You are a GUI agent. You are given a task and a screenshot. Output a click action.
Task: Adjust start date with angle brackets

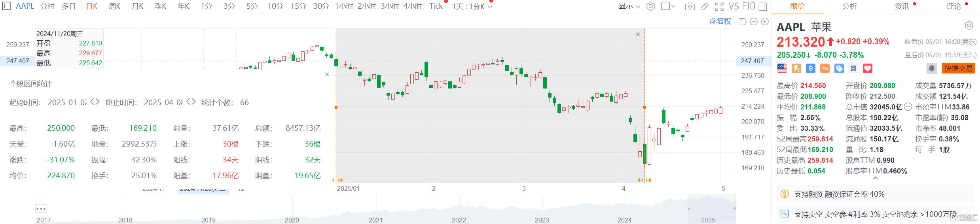95,102
